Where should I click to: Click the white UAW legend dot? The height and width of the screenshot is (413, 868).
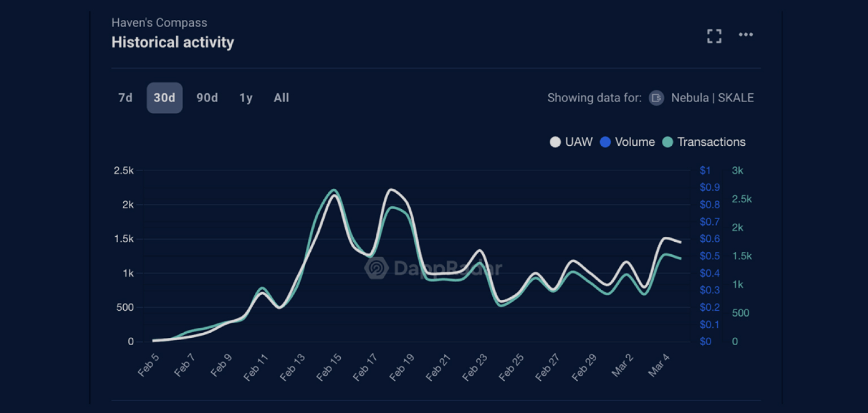[555, 142]
